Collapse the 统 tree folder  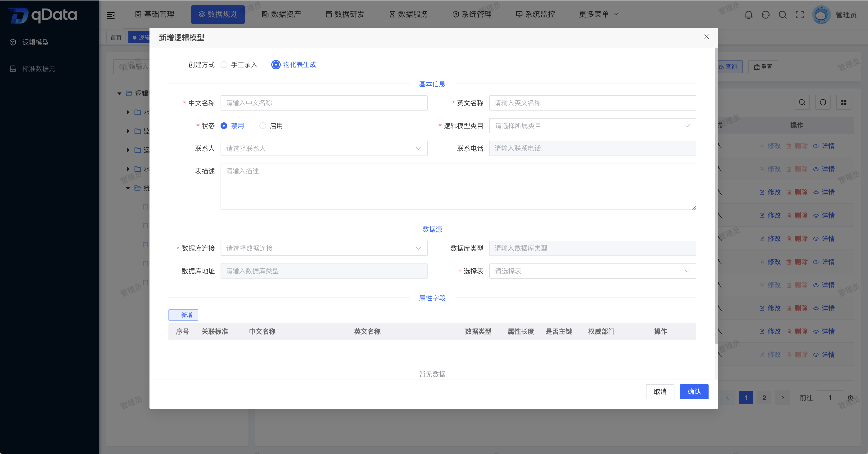tap(128, 188)
